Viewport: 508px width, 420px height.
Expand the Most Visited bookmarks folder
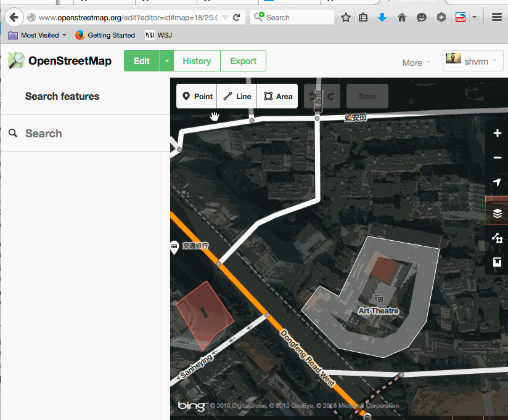(x=37, y=35)
